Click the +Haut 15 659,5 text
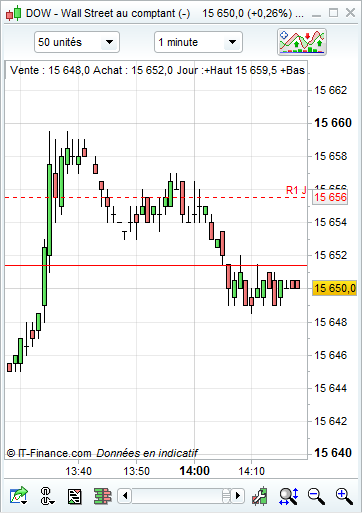This screenshot has width=362, height=513. [x=240, y=70]
